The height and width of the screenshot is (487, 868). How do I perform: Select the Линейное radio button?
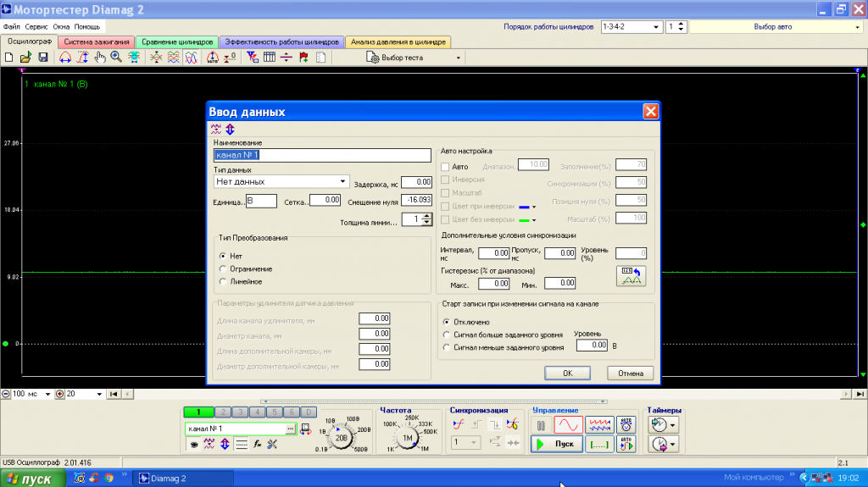pos(223,282)
